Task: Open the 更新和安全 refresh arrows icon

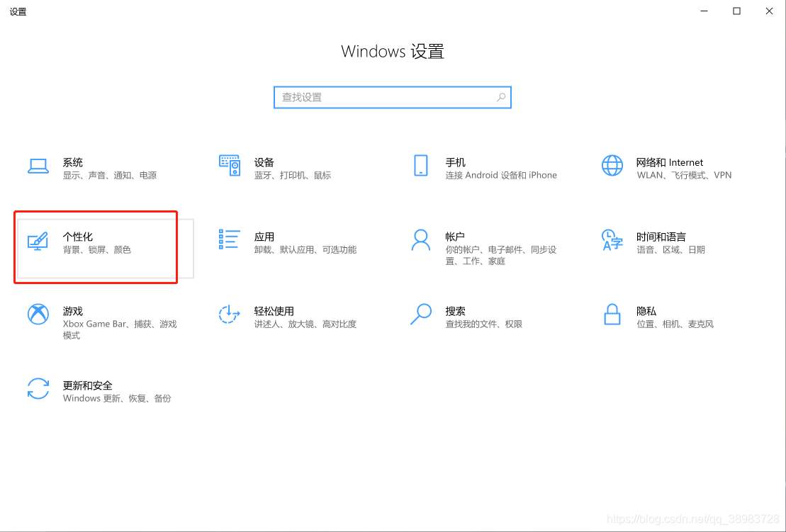Action: point(38,389)
